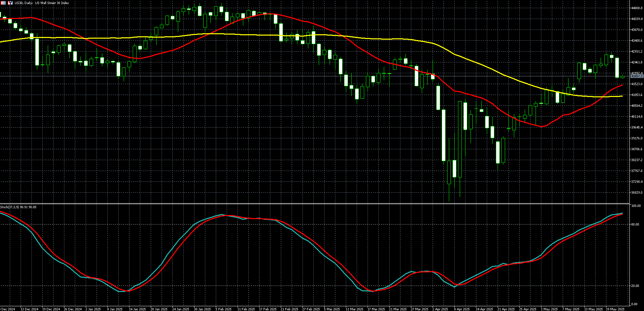Click the 17 Feb 2025 date label
The height and width of the screenshot is (311, 644).
click(x=268, y=309)
